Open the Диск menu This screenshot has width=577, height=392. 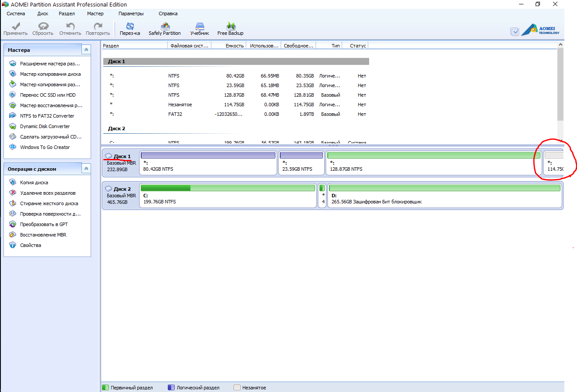(43, 14)
